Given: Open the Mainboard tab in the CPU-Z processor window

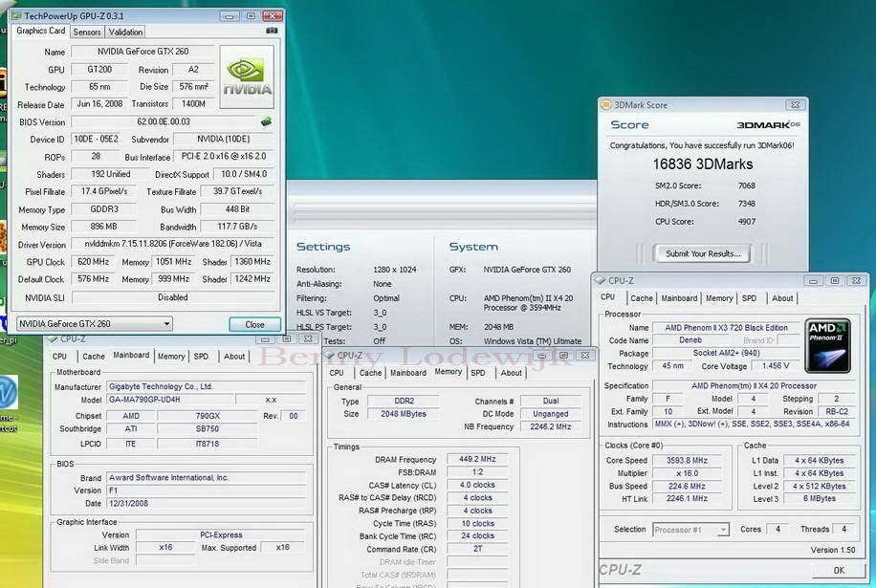Looking at the screenshot, I should [x=679, y=298].
